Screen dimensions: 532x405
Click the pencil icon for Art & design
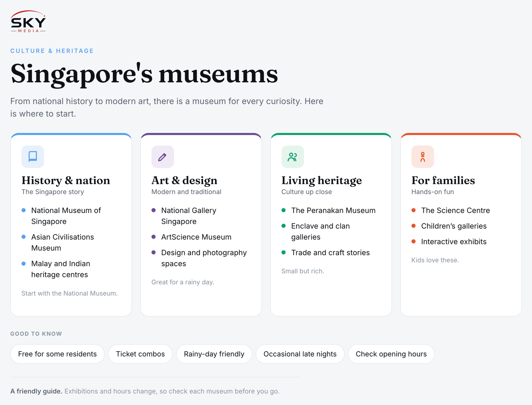point(163,156)
